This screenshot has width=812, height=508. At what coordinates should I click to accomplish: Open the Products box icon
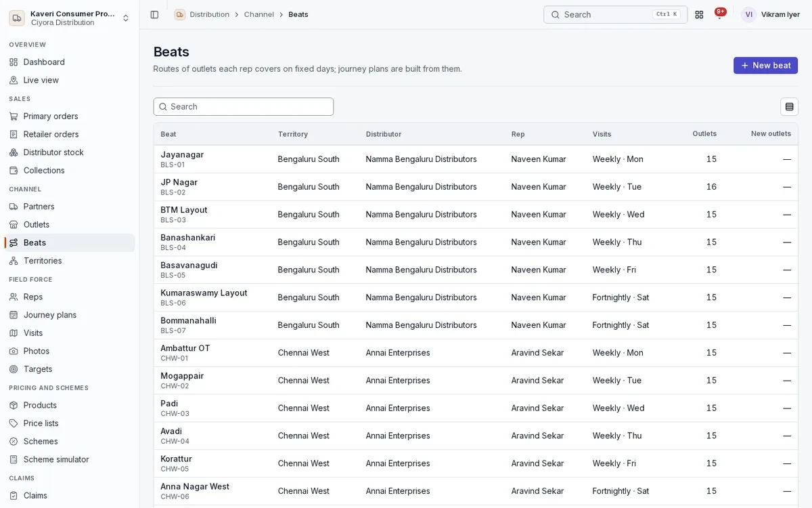14,405
